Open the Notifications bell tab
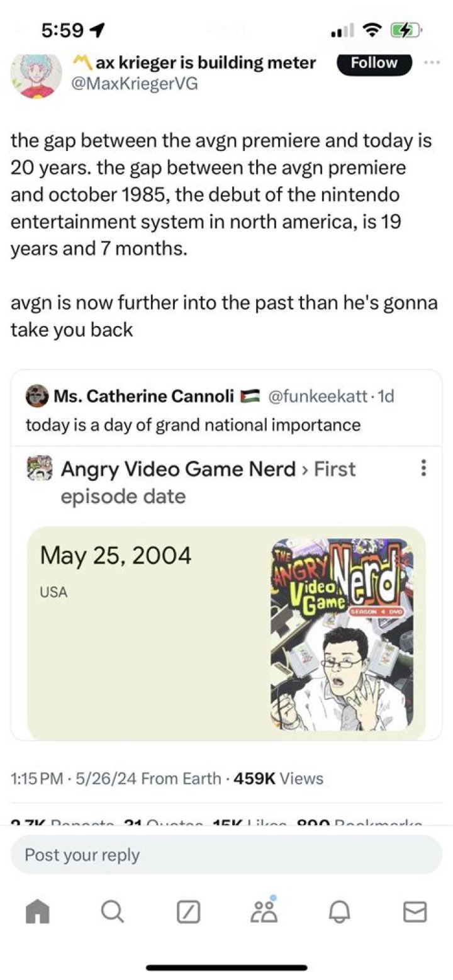This screenshot has height=980, width=453. [339, 912]
